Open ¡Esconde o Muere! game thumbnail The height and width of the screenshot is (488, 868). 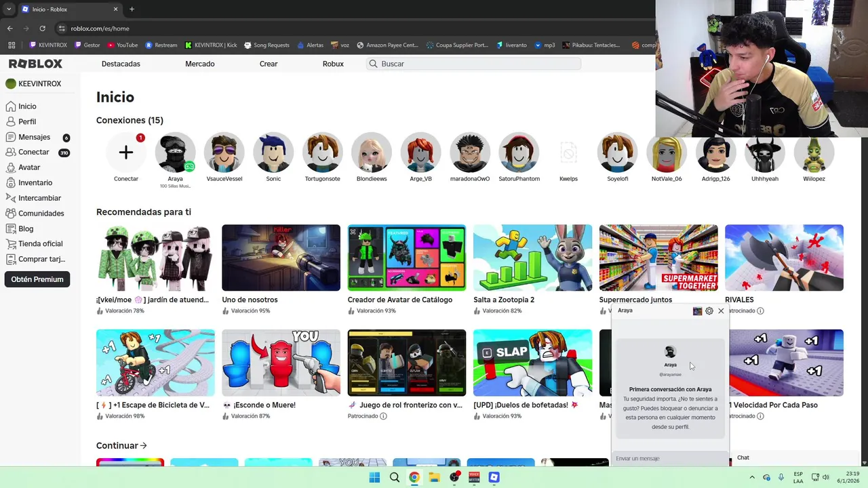pos(281,363)
